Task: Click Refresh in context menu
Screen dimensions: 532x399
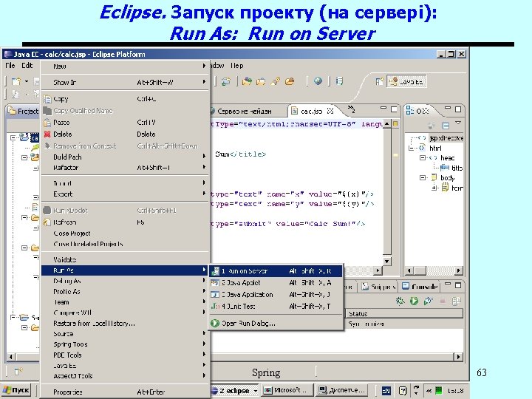Action: (125, 222)
